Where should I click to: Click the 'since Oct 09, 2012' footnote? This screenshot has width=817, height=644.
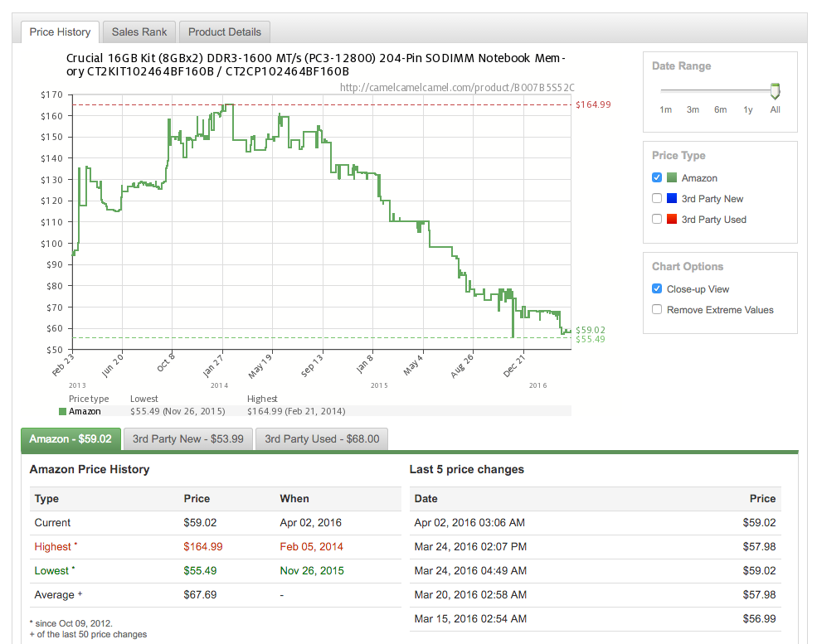[71, 623]
